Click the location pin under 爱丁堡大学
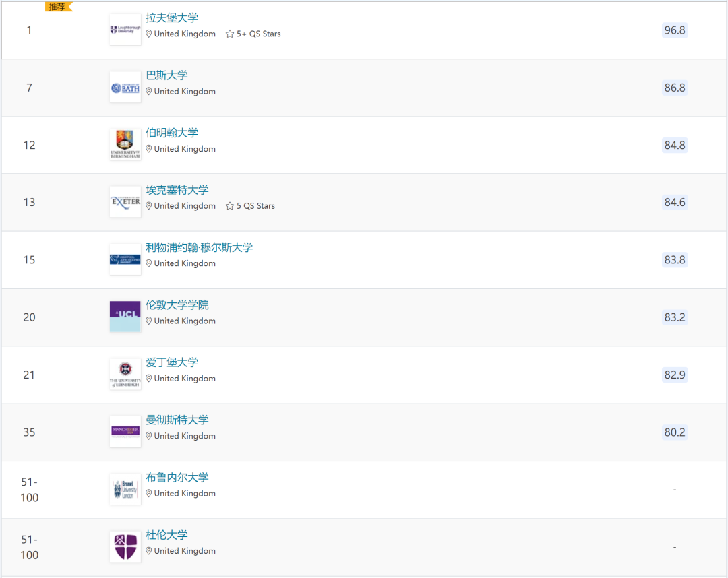 [148, 379]
